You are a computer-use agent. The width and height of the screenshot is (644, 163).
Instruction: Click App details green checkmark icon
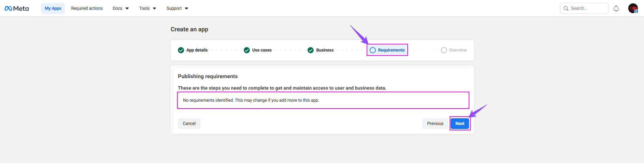point(181,50)
